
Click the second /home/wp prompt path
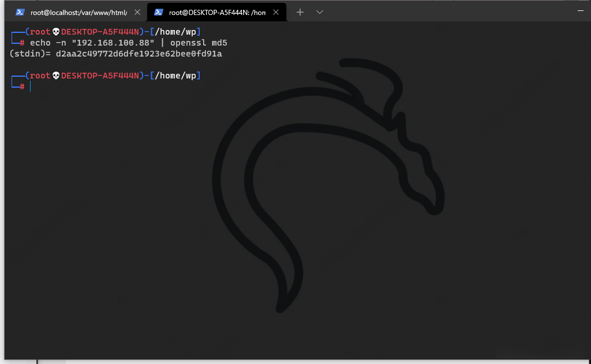coord(175,76)
